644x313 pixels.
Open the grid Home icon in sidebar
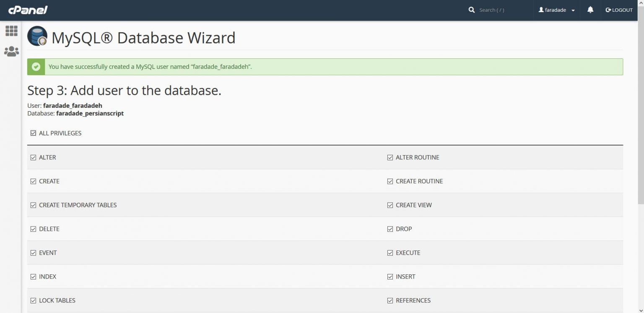point(11,31)
